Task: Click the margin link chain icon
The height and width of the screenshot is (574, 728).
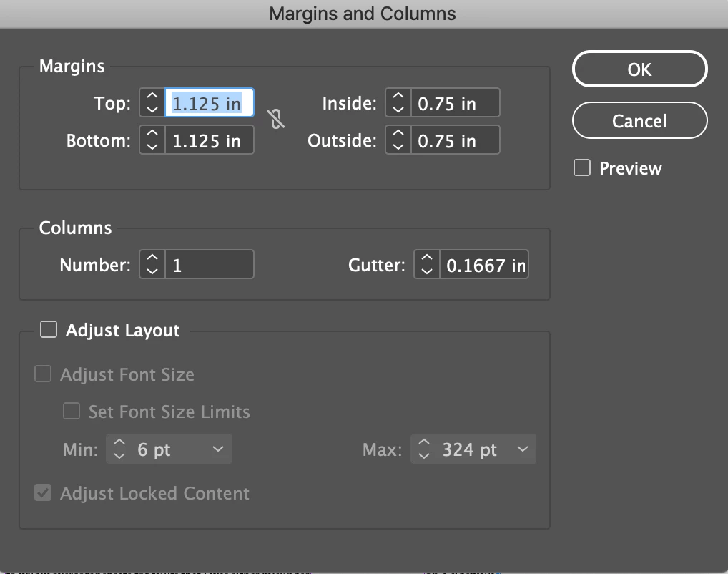Action: [x=276, y=119]
